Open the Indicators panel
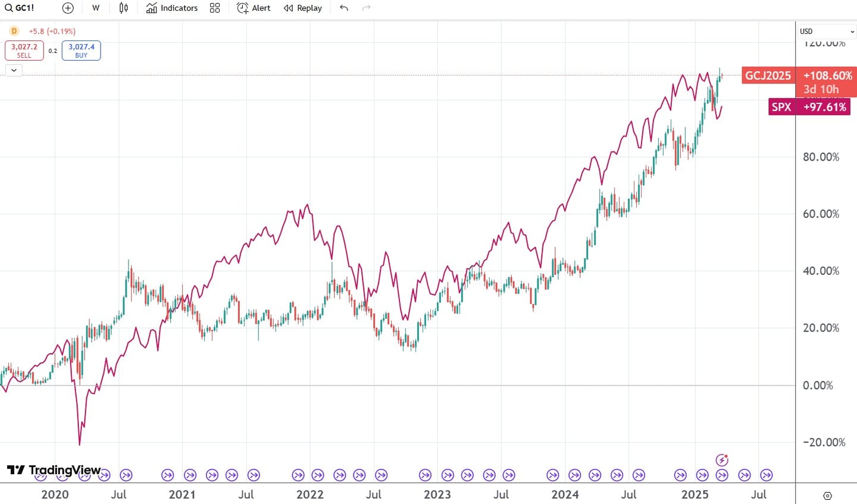Viewport: 857px width, 504px height. (172, 8)
